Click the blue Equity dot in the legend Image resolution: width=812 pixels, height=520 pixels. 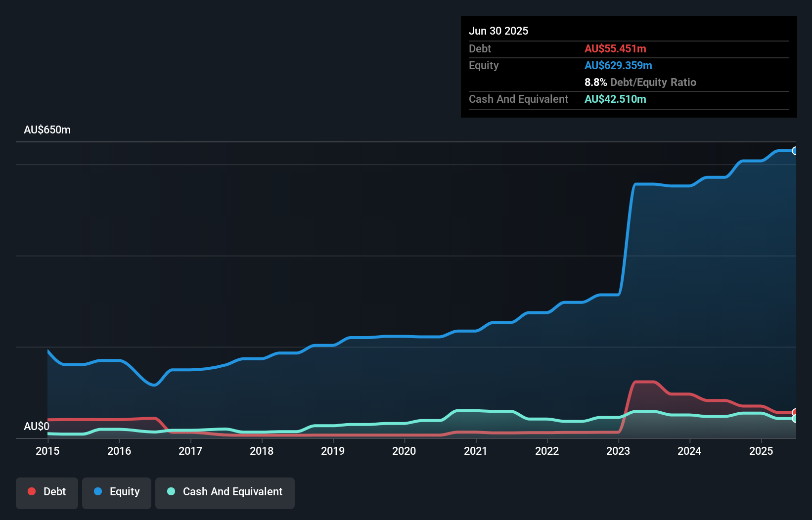coord(97,491)
